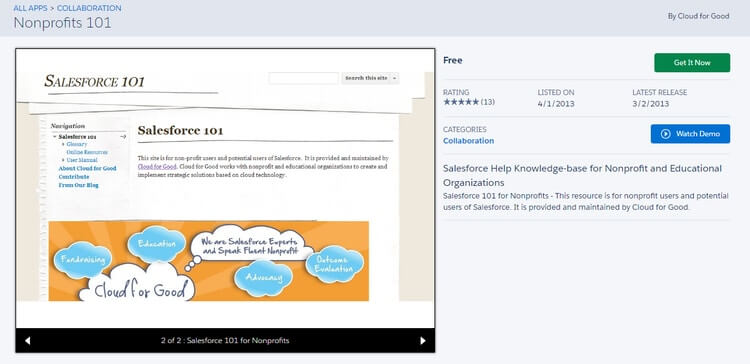750x364 pixels.
Task: Open User Manual in the Navigation tree
Action: click(x=82, y=160)
